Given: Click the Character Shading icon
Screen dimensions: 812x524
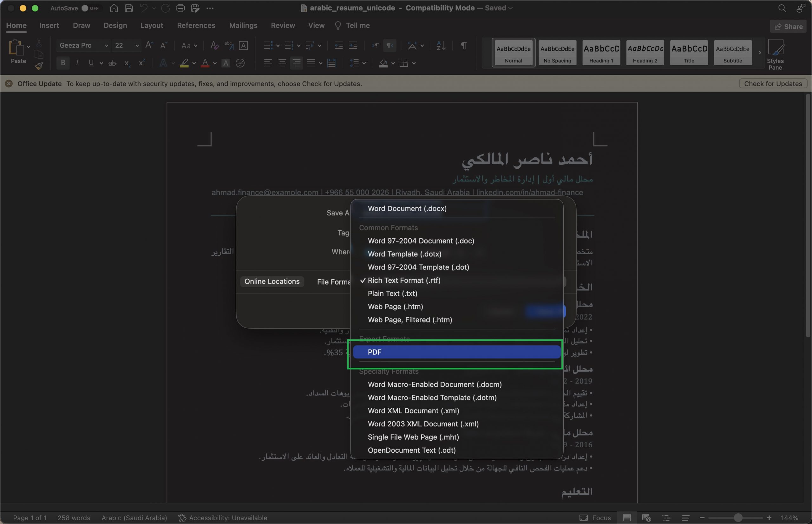Looking at the screenshot, I should click(226, 63).
